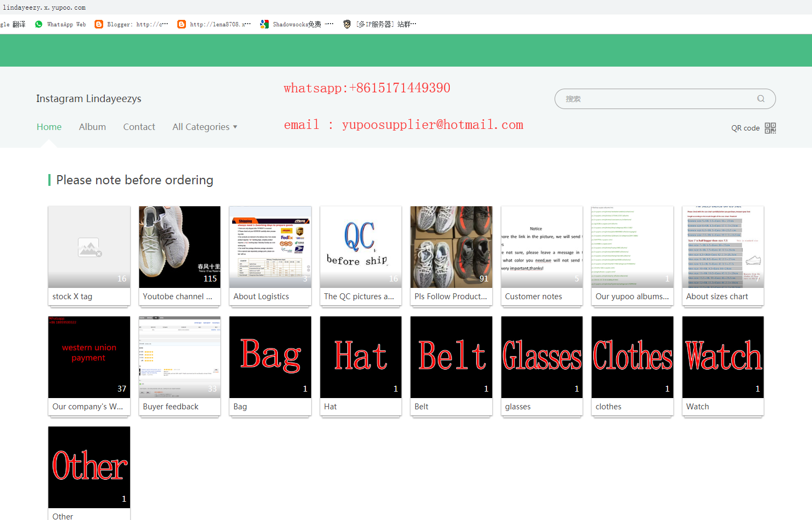This screenshot has width=812, height=520.
Task: Click the 'Watch' album title text
Action: (698, 407)
